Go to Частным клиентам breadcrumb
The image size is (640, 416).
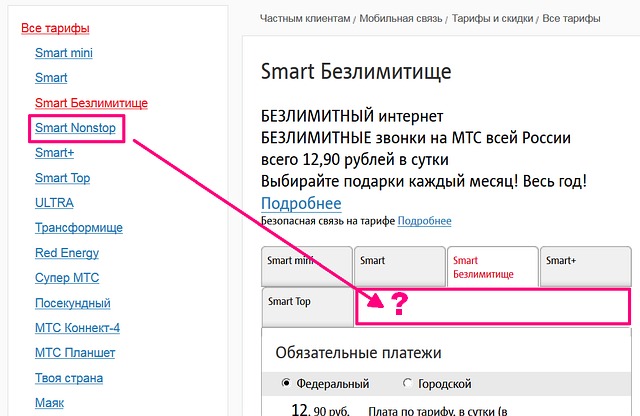click(x=305, y=18)
